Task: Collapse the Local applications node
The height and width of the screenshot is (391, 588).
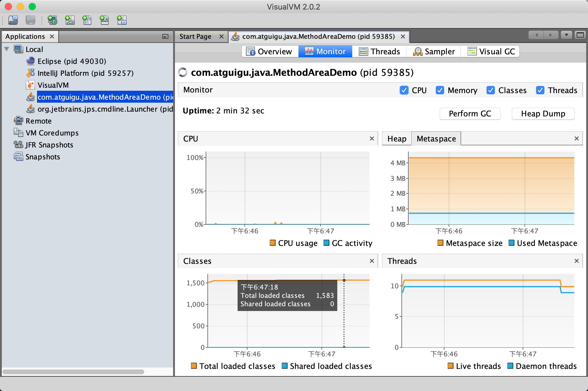Action: pyautogui.click(x=7, y=49)
